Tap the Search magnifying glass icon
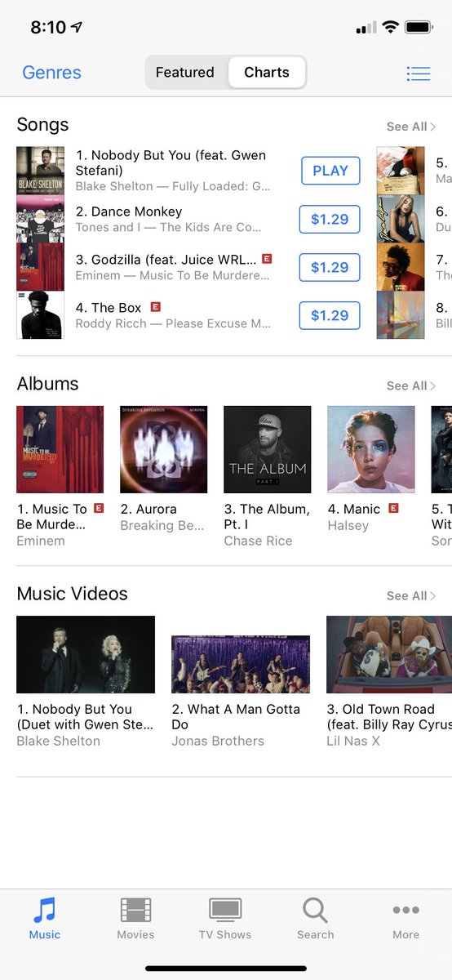The width and height of the screenshot is (452, 980). (315, 910)
